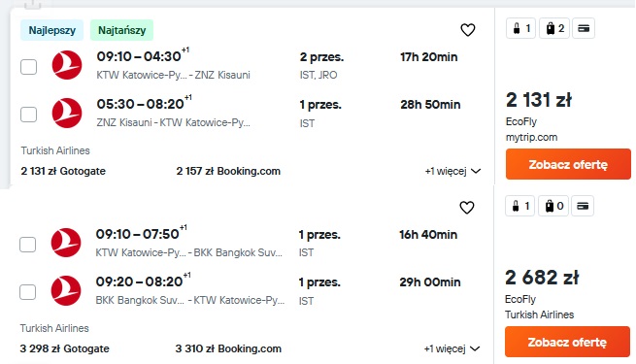Click cabin bag icon on 2 131 zł offer
Screen dimensions: 636x364
click(x=521, y=28)
